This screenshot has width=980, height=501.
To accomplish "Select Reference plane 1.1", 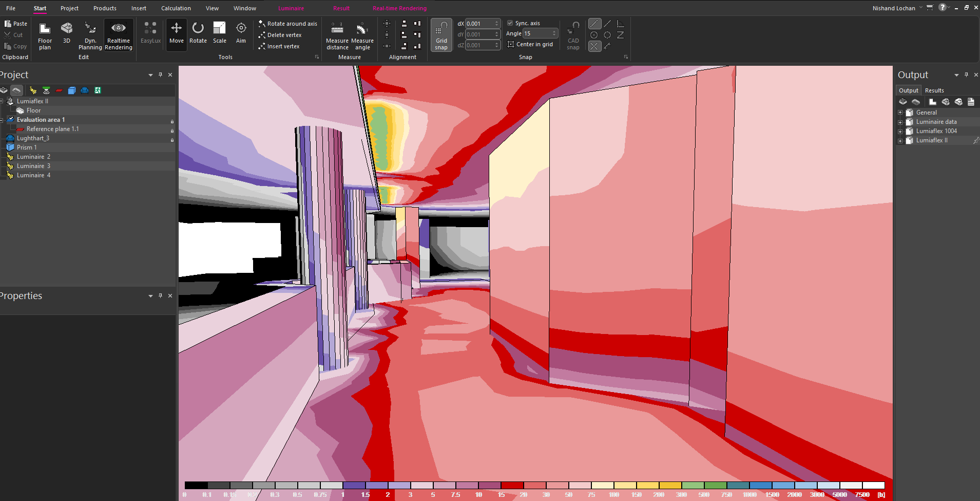I will click(x=53, y=129).
